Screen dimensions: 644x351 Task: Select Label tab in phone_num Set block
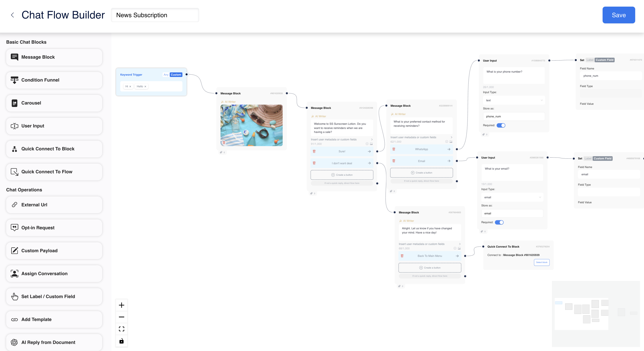click(x=590, y=60)
